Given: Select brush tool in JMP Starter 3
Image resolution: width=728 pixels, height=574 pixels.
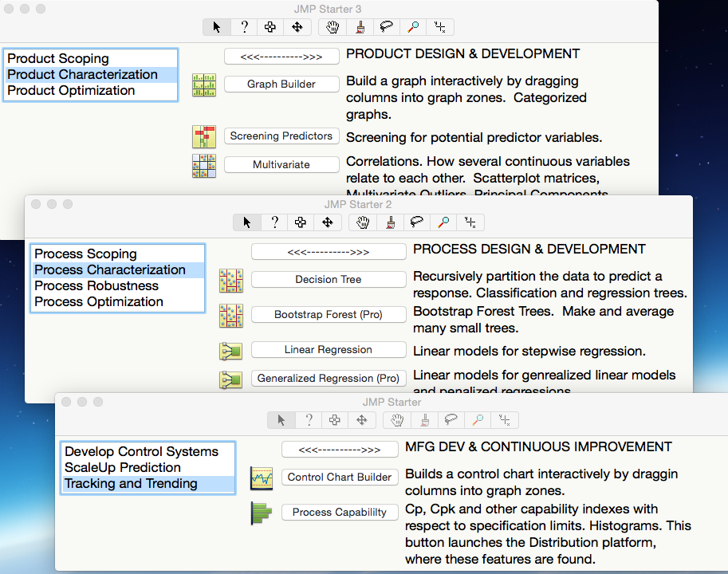Looking at the screenshot, I should tap(360, 27).
